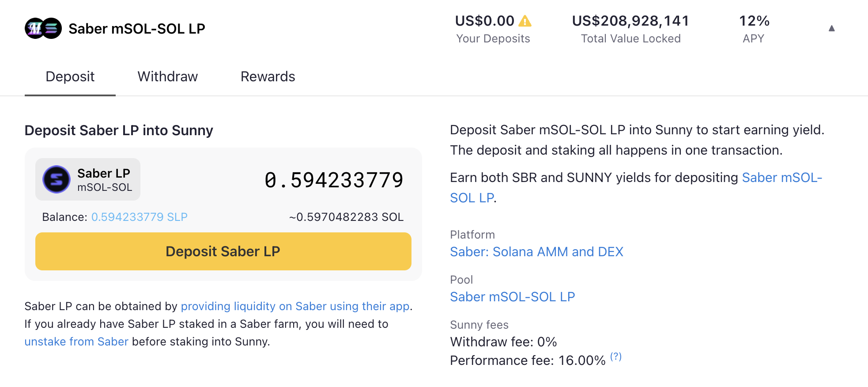Click the Saber LP token icon
The height and width of the screenshot is (387, 868).
click(x=57, y=179)
